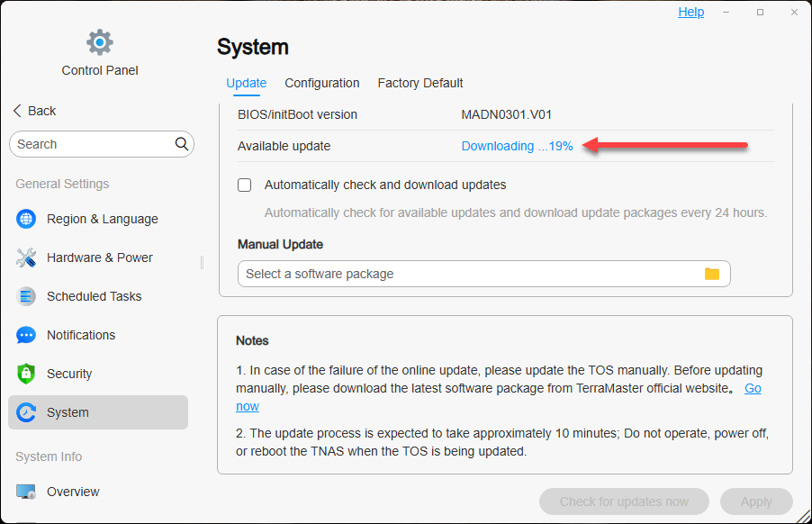Go back using the Back chevron
This screenshot has height=524, width=812.
(18, 111)
